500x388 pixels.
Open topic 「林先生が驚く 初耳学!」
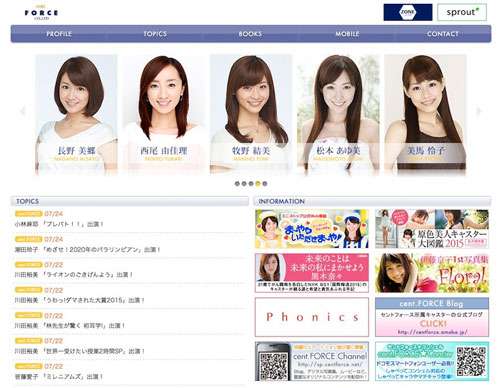tap(70, 326)
